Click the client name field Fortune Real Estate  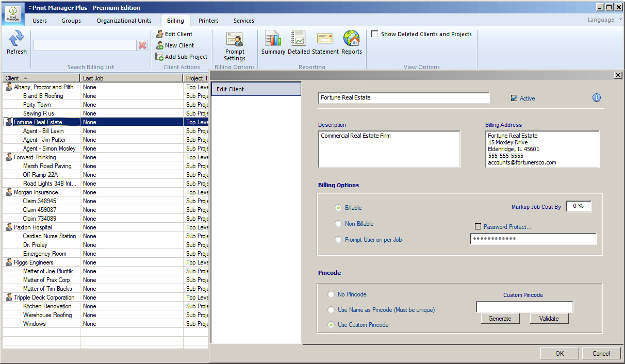click(404, 98)
